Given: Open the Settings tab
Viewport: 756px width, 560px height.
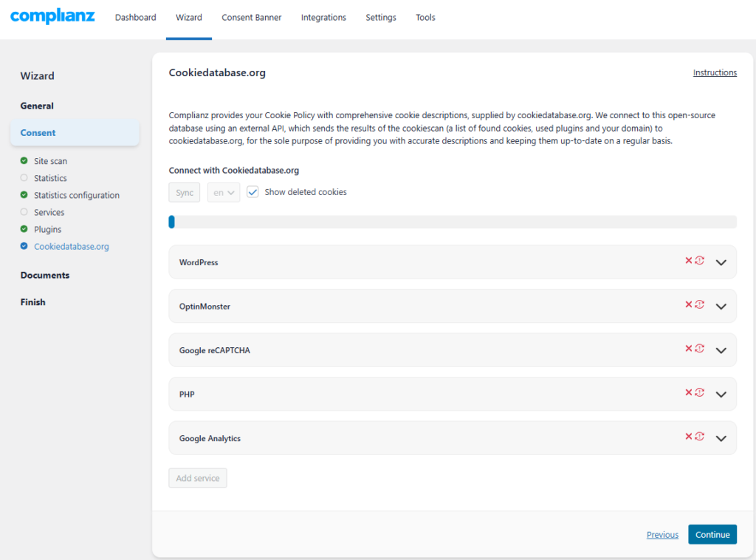Looking at the screenshot, I should 381,18.
